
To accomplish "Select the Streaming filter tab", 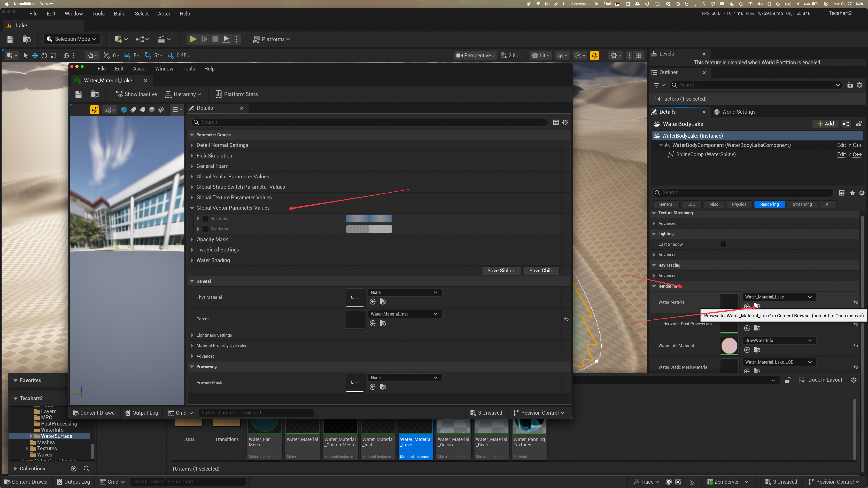I will click(802, 204).
